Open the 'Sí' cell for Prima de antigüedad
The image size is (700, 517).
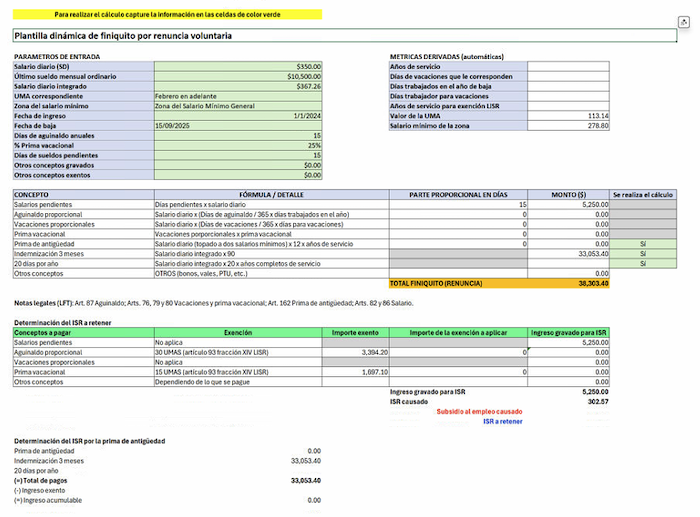641,244
